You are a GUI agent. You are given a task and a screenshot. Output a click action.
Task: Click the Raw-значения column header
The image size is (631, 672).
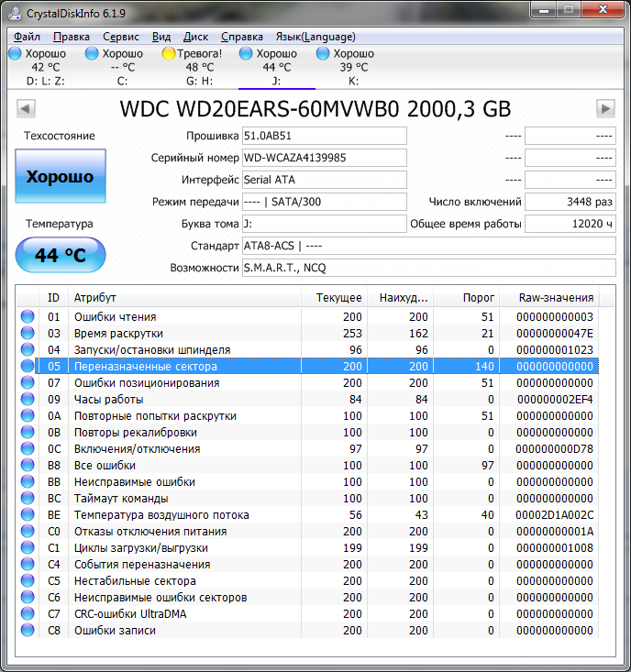click(x=549, y=298)
